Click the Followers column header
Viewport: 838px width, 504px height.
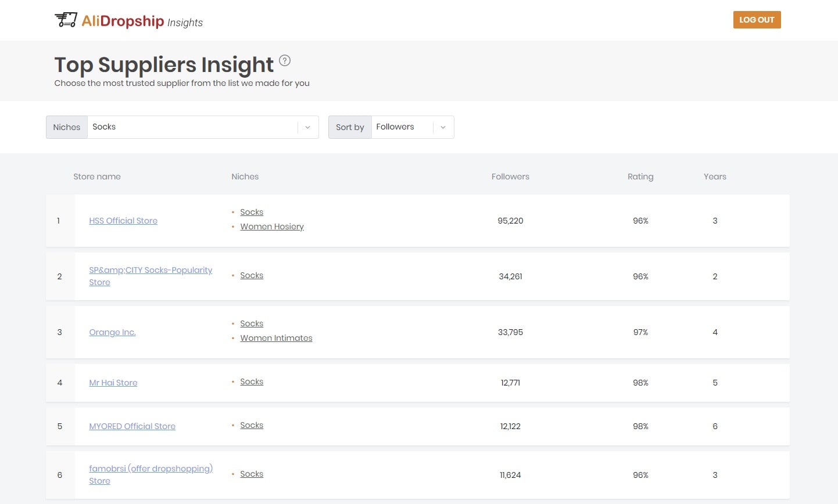coord(510,177)
